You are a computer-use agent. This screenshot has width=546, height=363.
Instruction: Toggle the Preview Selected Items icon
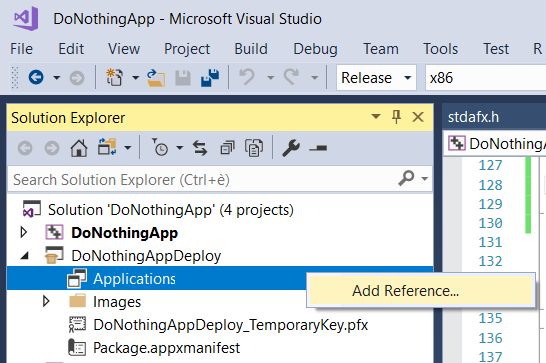coord(318,148)
